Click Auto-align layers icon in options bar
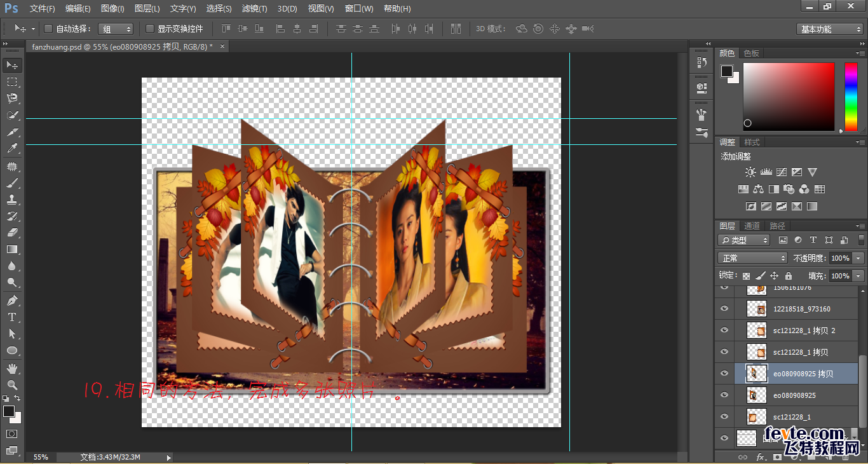Viewport: 868px width, 464px height. (456, 29)
